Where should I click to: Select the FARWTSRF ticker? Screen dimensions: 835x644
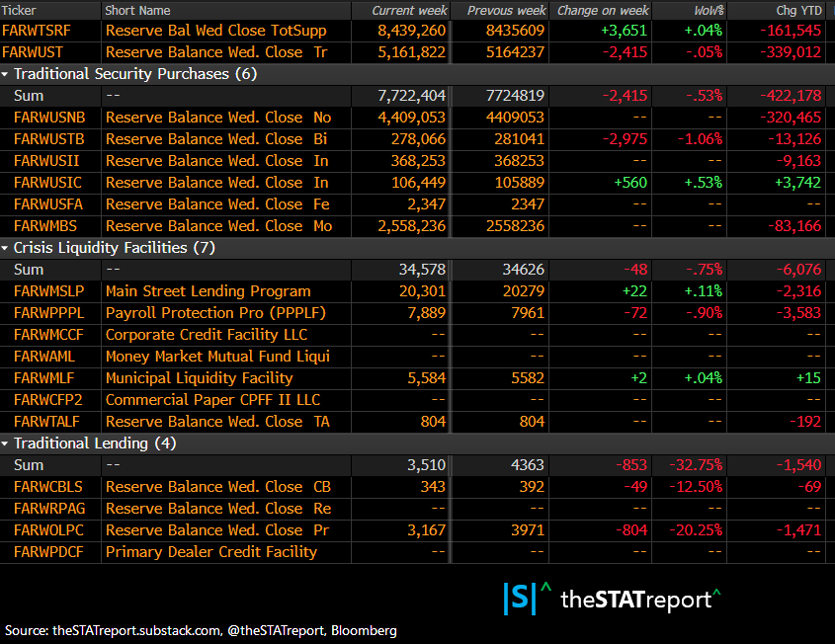tap(37, 31)
